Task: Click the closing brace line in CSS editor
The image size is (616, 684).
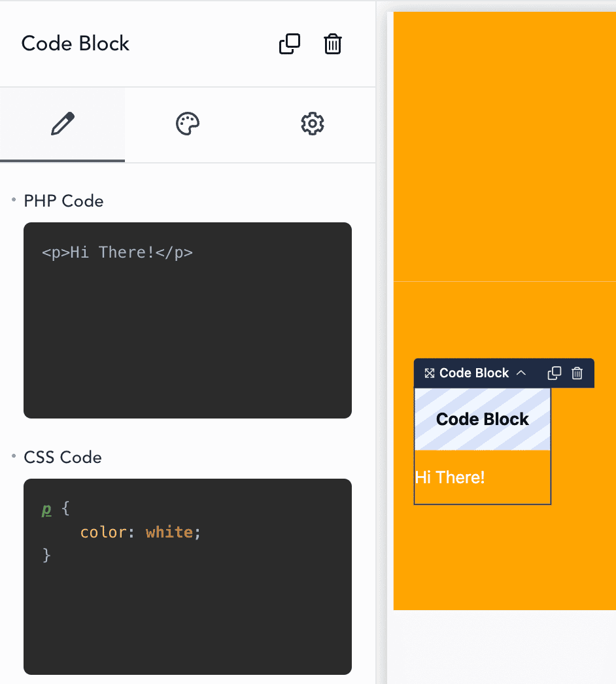Action: [x=46, y=556]
